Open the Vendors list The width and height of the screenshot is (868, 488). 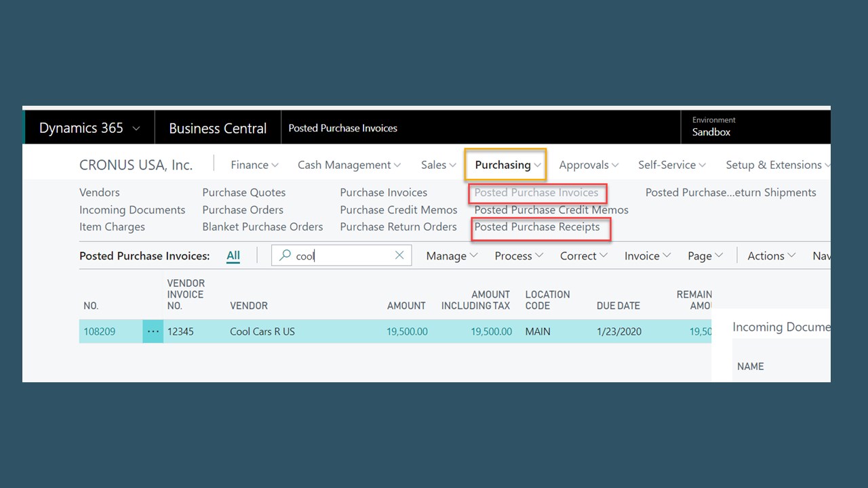pyautogui.click(x=100, y=192)
